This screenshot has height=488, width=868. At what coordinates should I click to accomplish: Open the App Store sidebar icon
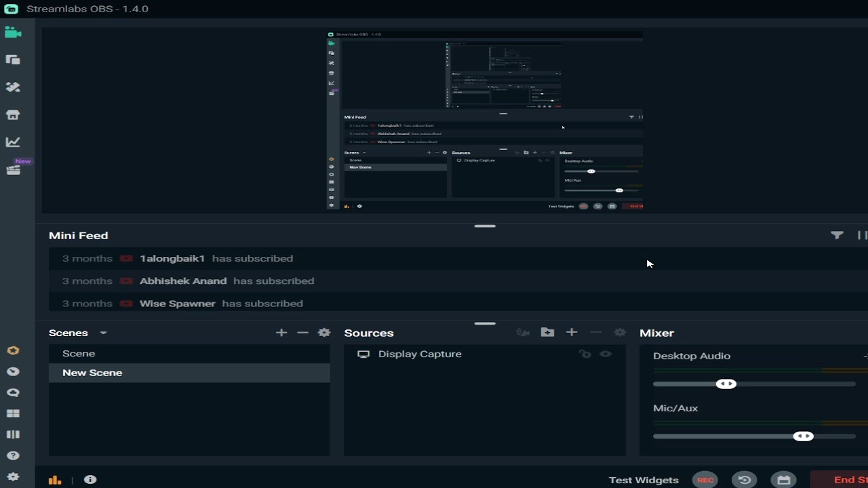coord(13,115)
